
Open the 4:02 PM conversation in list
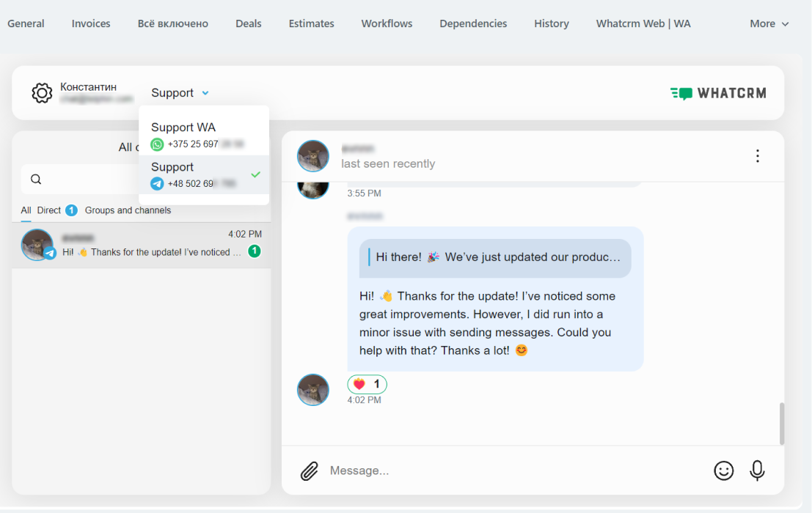[142, 245]
